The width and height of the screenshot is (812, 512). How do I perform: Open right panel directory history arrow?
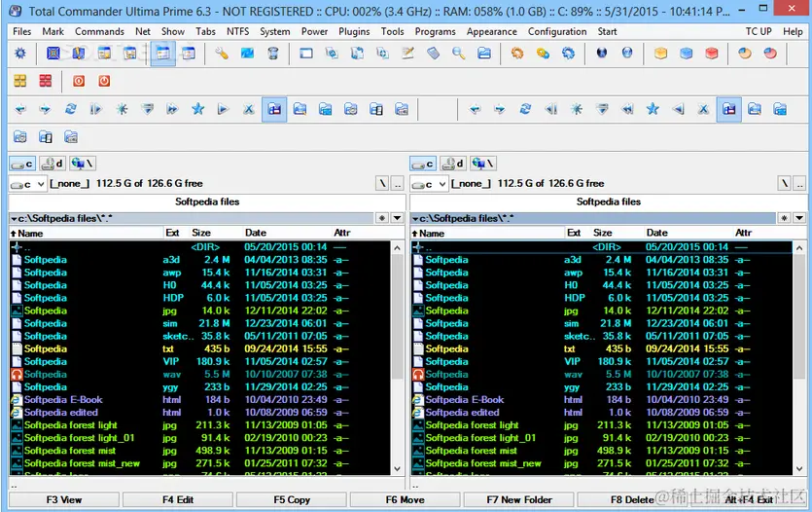[x=799, y=218]
